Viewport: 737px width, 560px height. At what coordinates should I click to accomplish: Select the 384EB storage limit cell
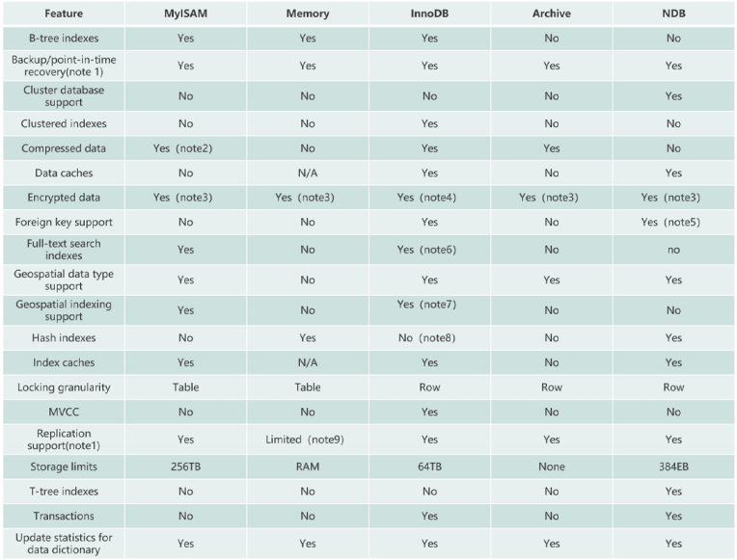pos(673,467)
